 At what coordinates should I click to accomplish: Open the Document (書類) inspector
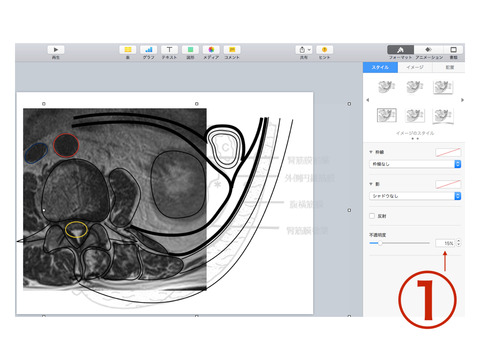[453, 50]
